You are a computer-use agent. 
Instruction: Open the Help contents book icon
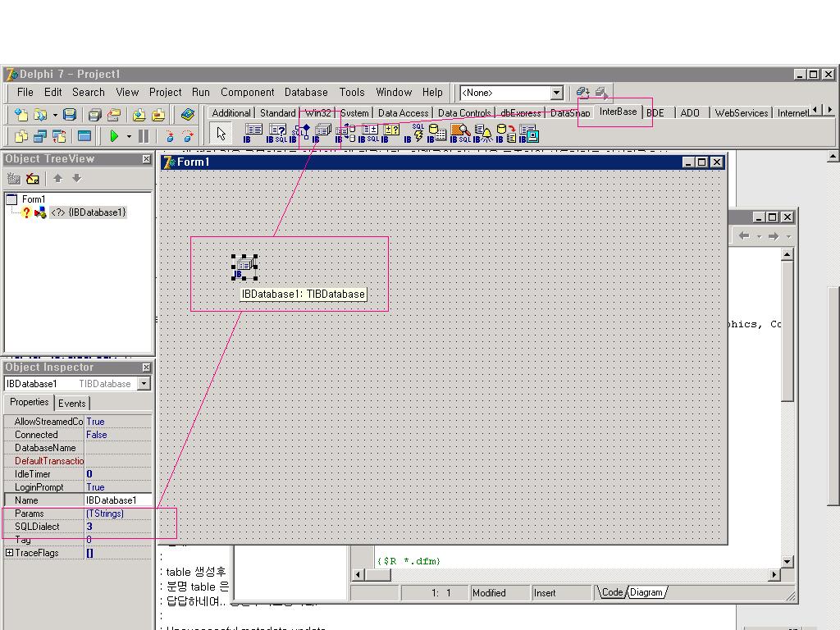187,115
